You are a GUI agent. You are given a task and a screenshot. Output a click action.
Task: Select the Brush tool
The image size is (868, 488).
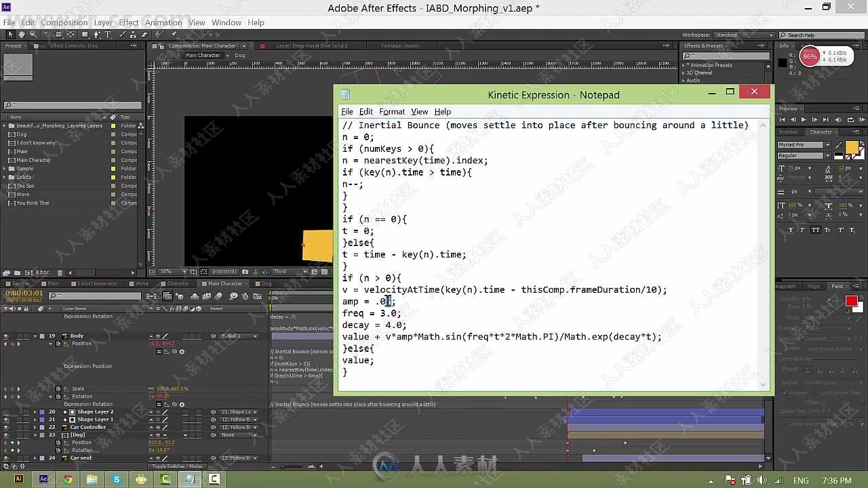click(123, 34)
